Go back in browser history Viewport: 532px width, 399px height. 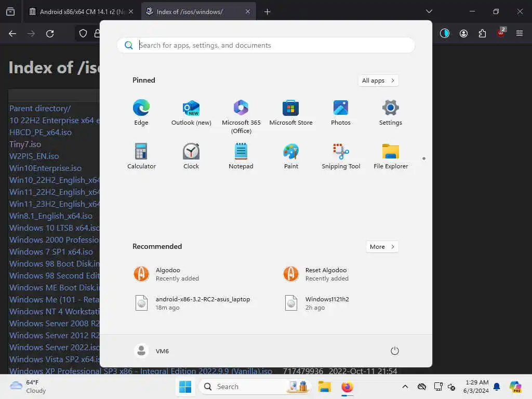(12, 34)
